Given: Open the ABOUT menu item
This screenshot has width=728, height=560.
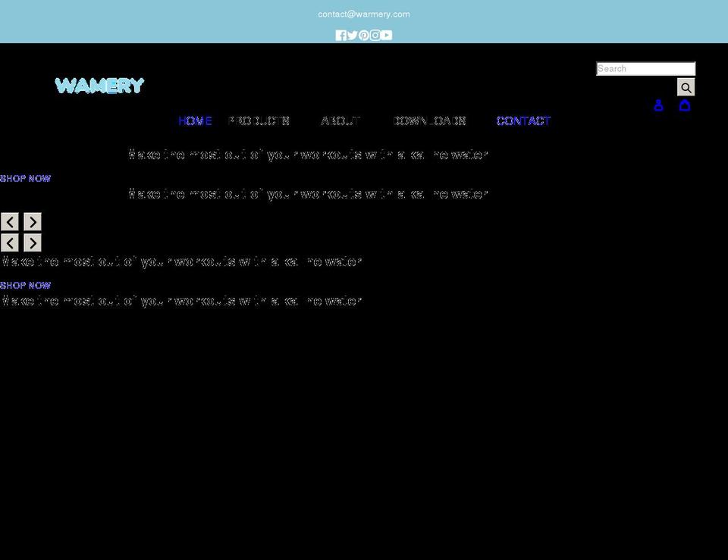Looking at the screenshot, I should pos(340,121).
